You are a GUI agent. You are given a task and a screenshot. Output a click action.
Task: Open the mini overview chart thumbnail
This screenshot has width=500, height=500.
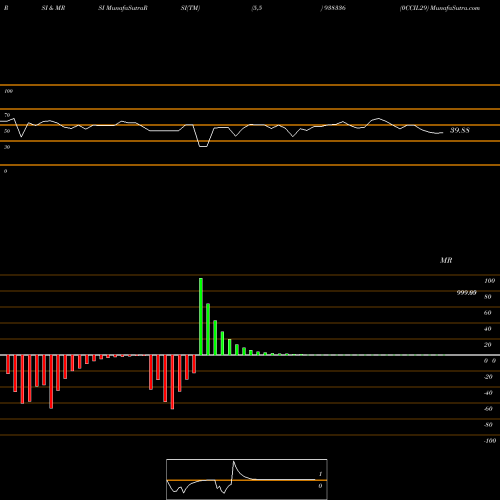click(247, 479)
